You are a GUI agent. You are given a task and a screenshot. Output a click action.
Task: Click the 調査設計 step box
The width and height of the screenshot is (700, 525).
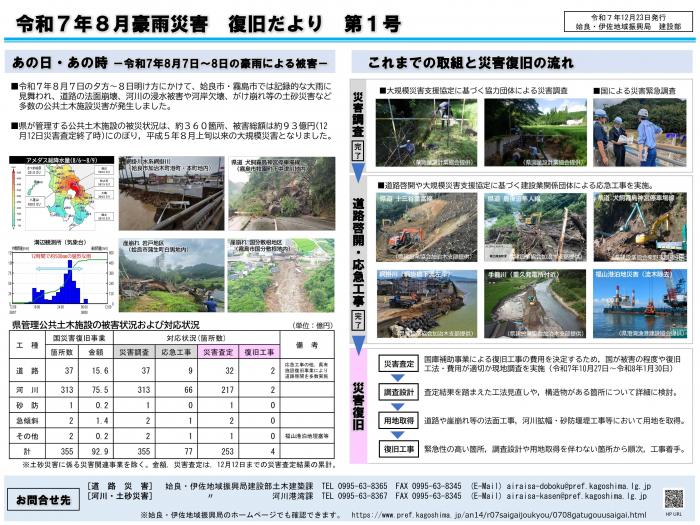pyautogui.click(x=397, y=394)
